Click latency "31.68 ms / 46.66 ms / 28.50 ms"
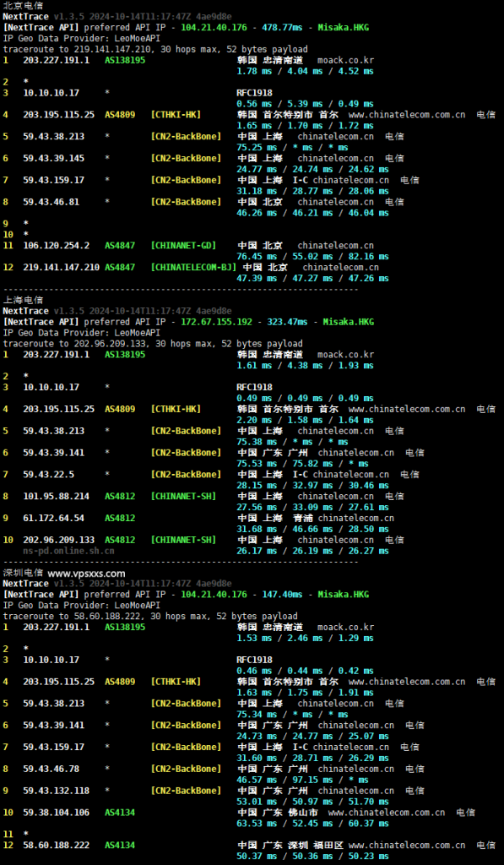This screenshot has width=504, height=865. coord(312,529)
